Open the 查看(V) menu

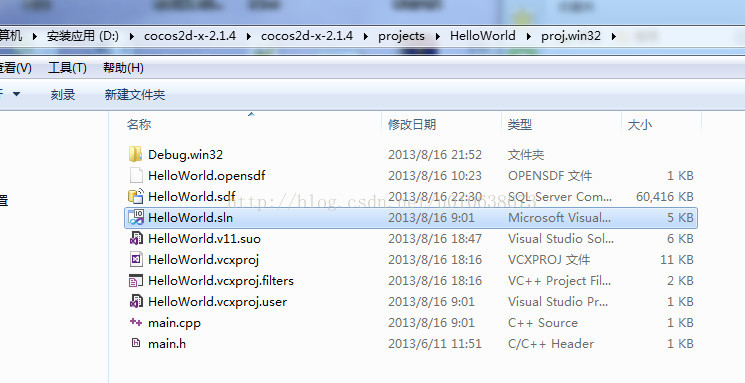tap(15, 68)
